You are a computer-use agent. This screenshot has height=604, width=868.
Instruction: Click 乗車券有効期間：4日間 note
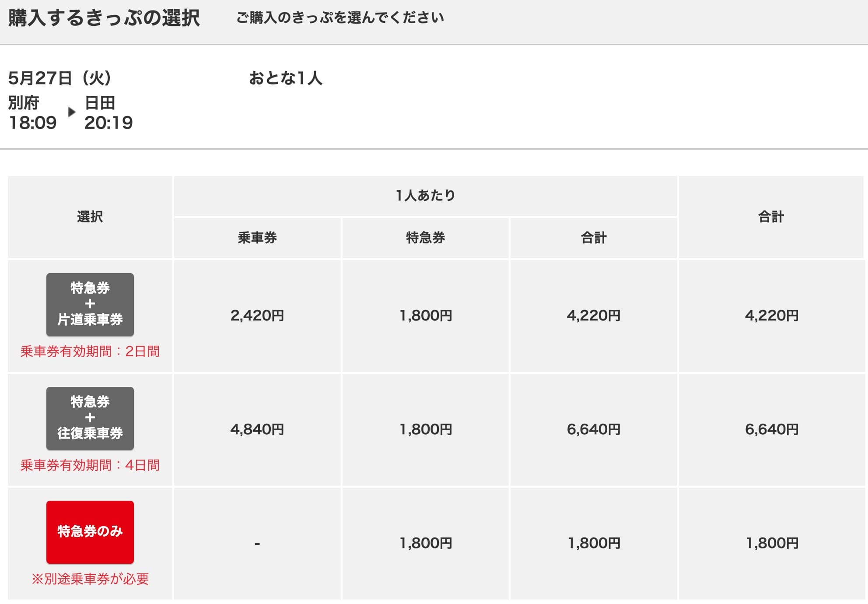pyautogui.click(x=90, y=465)
